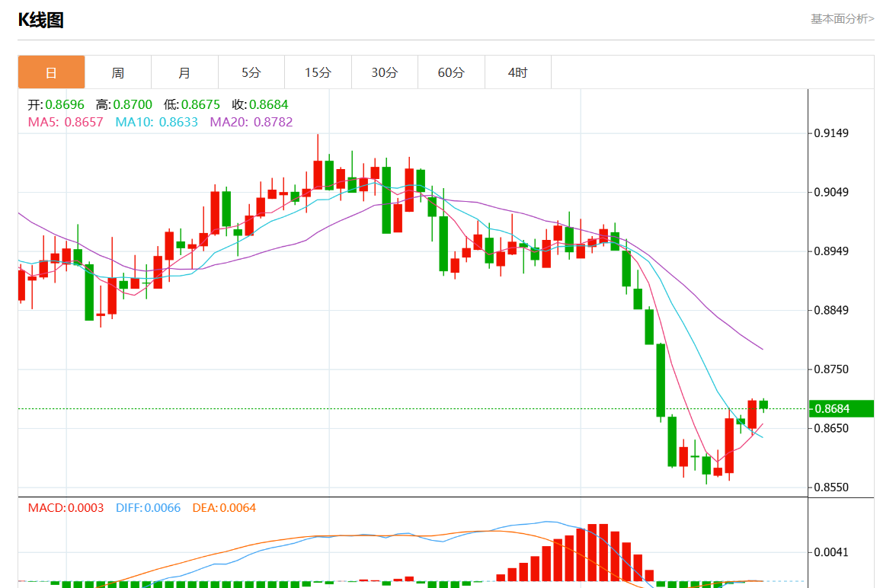The height and width of the screenshot is (588, 896).
Task: Click the 0.8949 price axis label
Action: pos(831,251)
